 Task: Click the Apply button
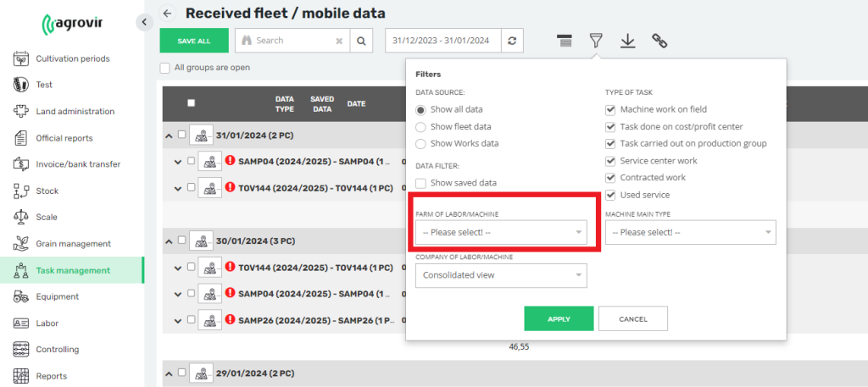pos(558,318)
